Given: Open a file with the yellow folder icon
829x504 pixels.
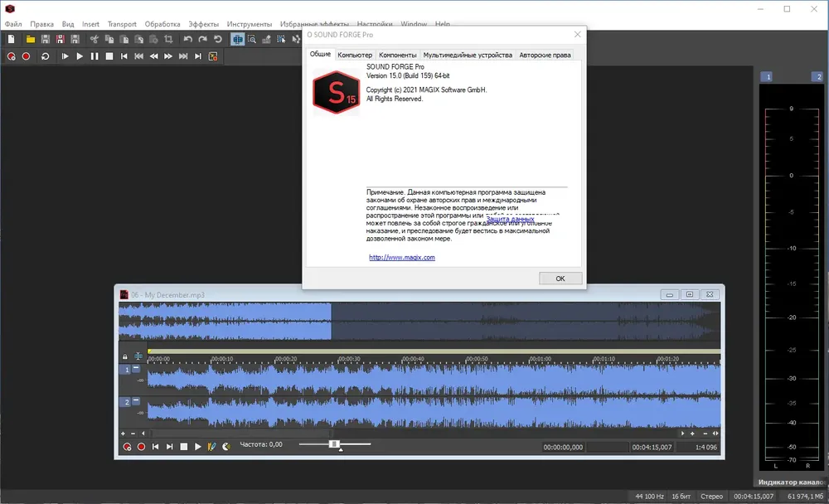Looking at the screenshot, I should coord(30,39).
